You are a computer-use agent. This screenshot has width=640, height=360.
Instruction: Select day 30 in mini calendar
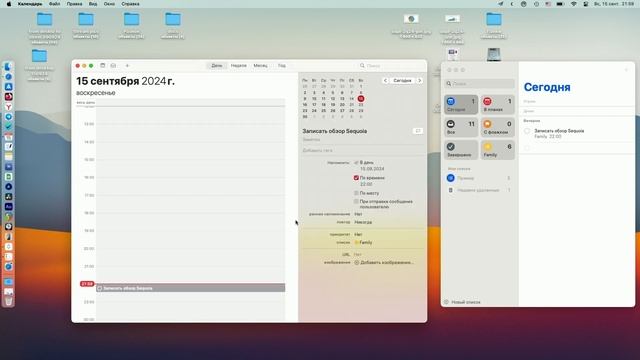pyautogui.click(x=305, y=117)
